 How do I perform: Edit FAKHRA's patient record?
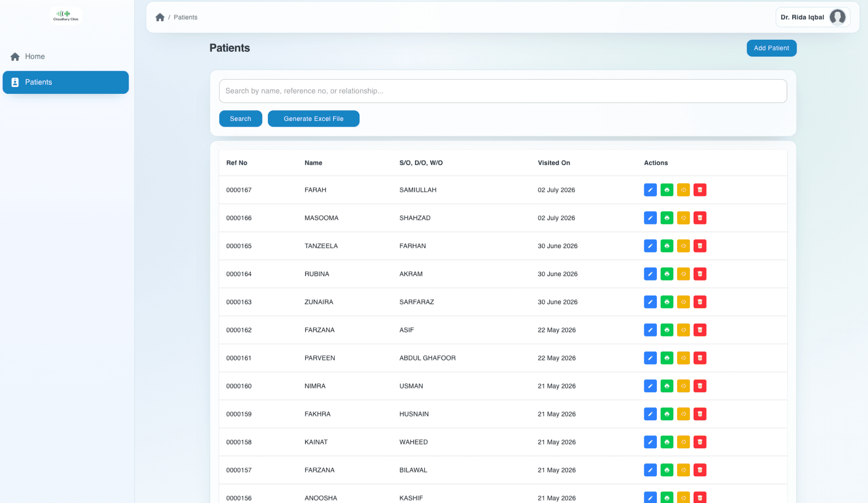tap(650, 414)
